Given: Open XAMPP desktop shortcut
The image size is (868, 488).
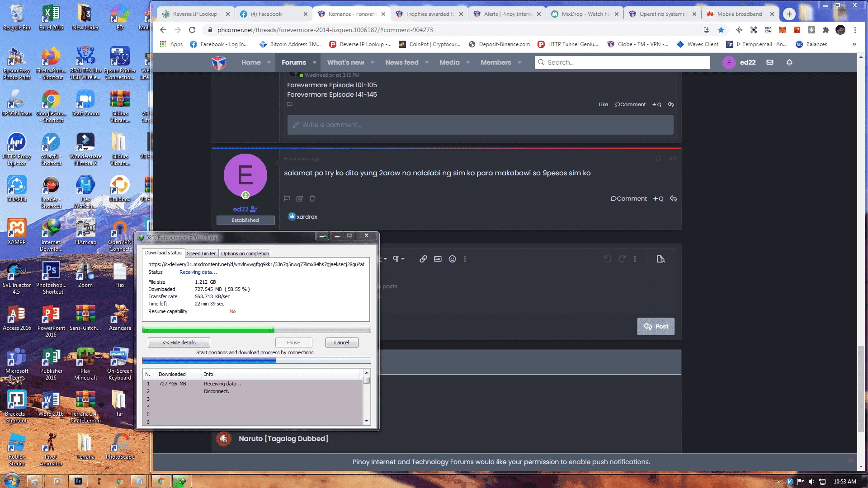Looking at the screenshot, I should 17,232.
